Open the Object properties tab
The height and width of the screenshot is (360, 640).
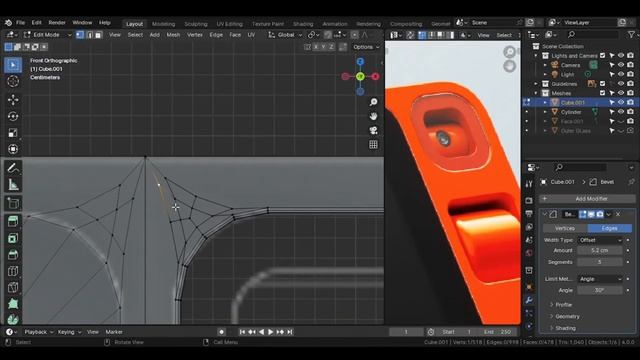click(x=529, y=287)
